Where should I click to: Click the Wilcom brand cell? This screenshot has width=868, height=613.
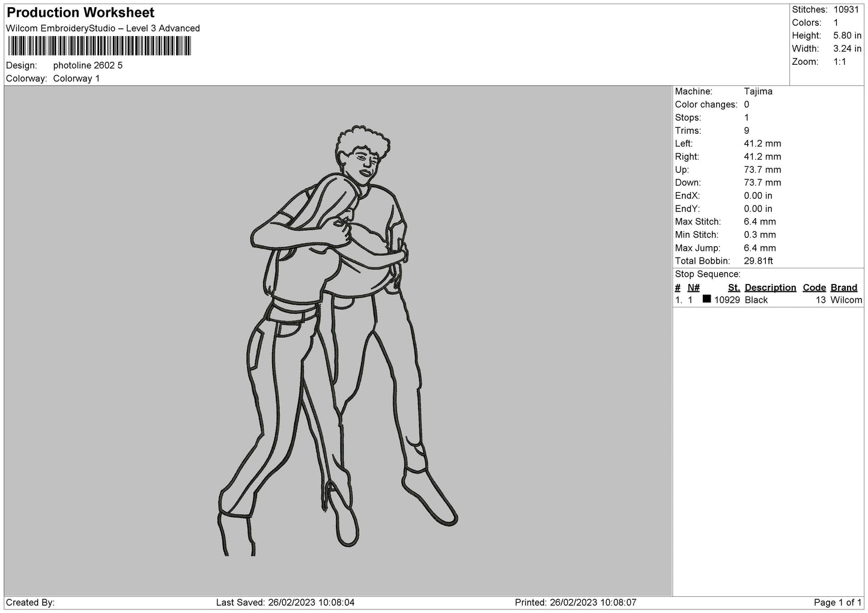click(x=846, y=300)
